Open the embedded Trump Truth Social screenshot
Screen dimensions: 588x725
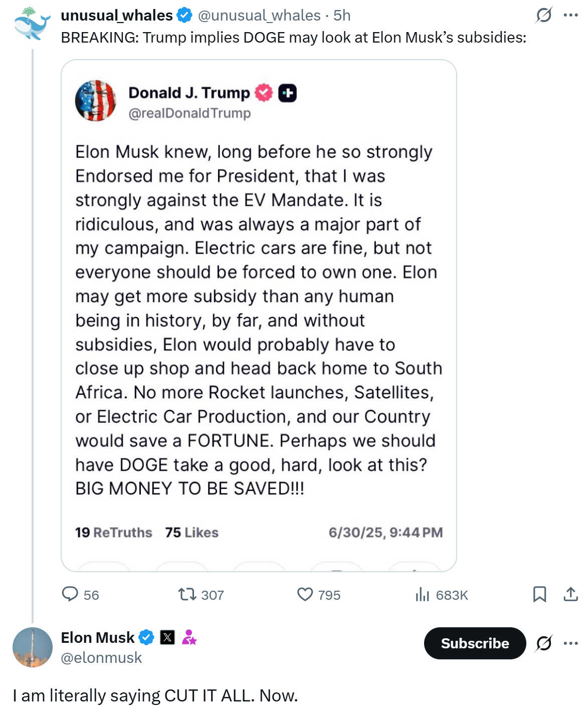259,316
